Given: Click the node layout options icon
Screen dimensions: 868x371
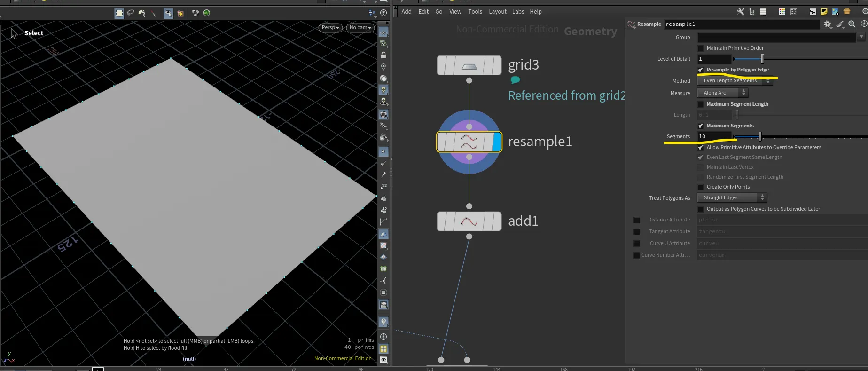Looking at the screenshot, I should pyautogui.click(x=794, y=12).
